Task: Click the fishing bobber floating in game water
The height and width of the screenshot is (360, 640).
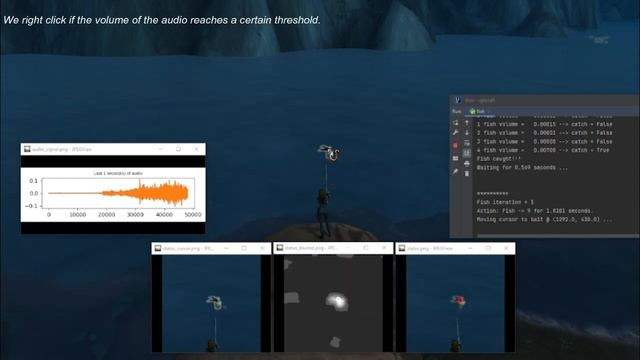Action: [x=329, y=153]
